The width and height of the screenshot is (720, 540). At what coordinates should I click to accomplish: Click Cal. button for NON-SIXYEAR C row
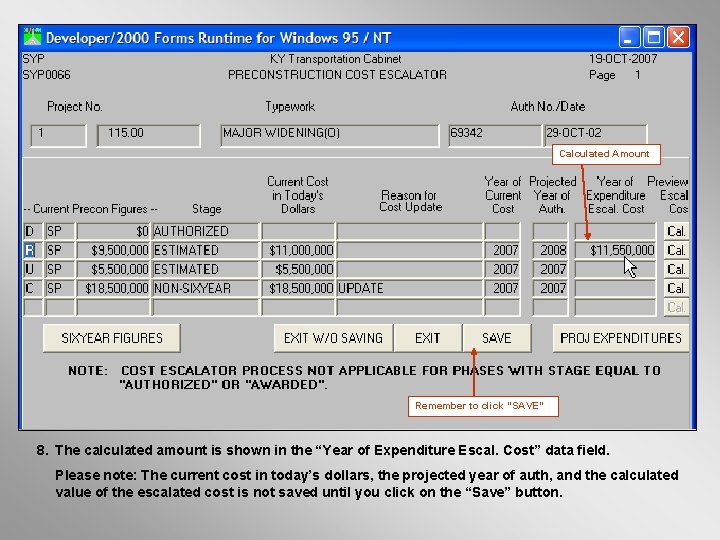click(676, 288)
